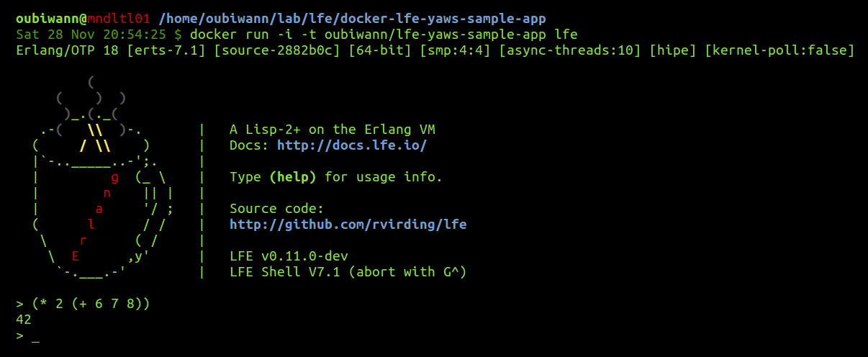Click the yellow lambda in the cup art
The height and width of the screenshot is (357, 868).
pyautogui.click(x=95, y=137)
